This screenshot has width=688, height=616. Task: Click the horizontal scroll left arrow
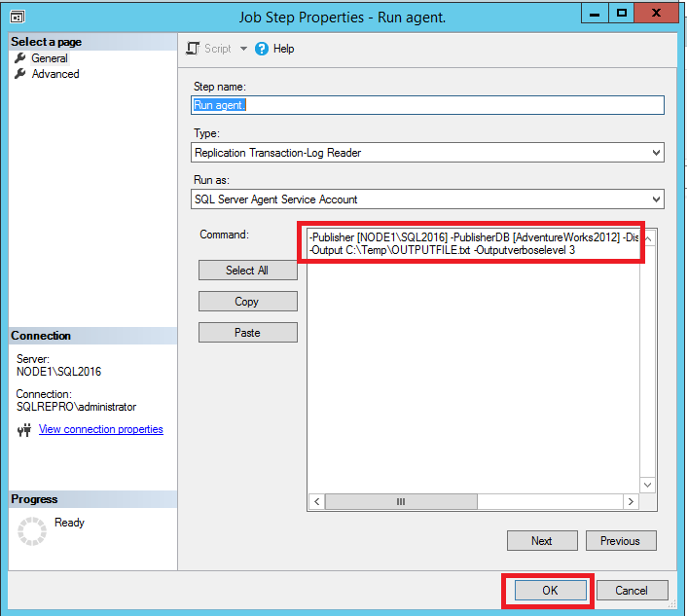pos(317,501)
